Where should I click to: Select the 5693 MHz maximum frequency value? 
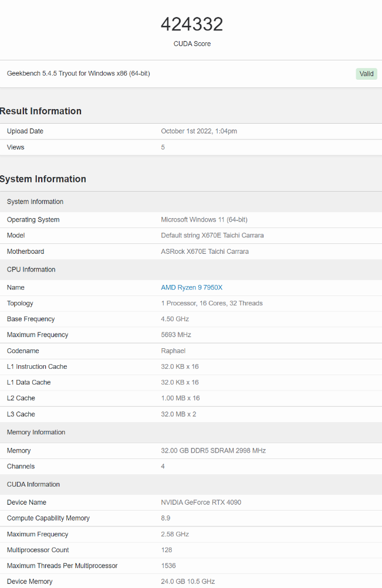176,335
